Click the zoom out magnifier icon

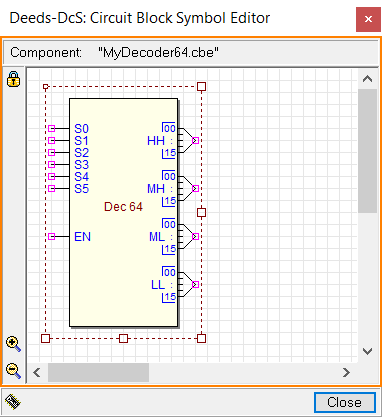(x=13, y=371)
